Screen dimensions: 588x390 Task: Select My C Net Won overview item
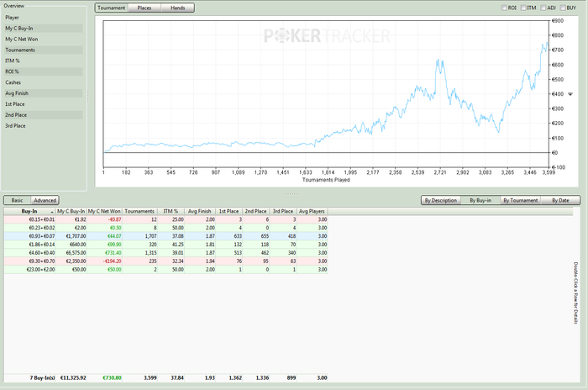43,40
